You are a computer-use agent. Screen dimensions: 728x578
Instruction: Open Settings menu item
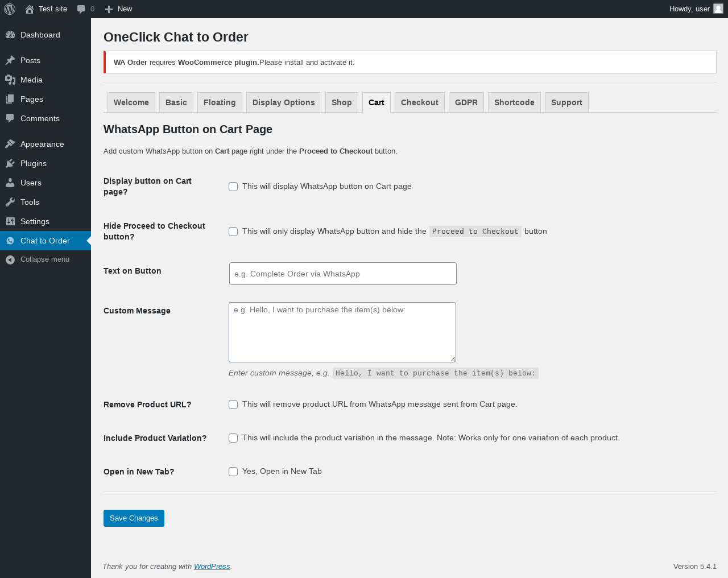coord(45,221)
